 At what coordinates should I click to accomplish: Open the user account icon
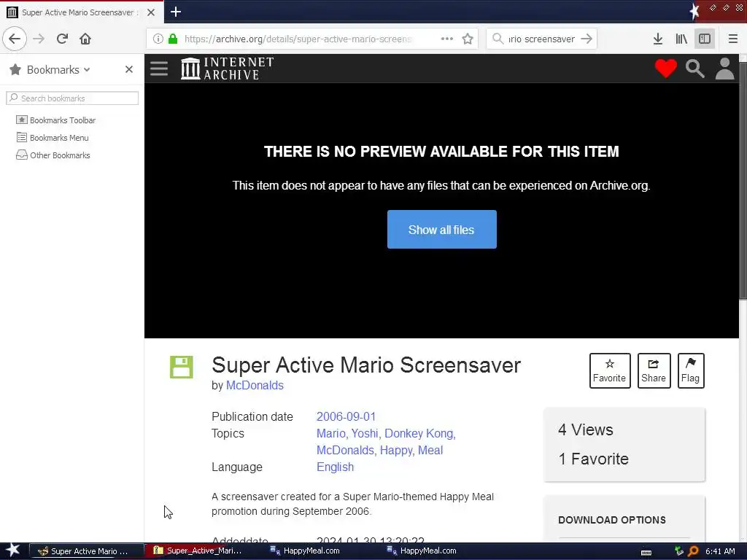tap(724, 69)
